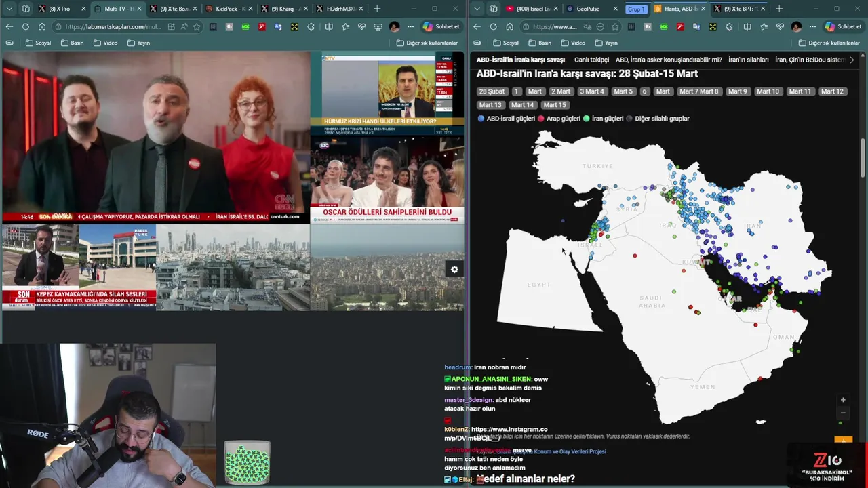Image resolution: width=868 pixels, height=488 pixels.
Task: Add new tab in left browser
Action: 377,9
